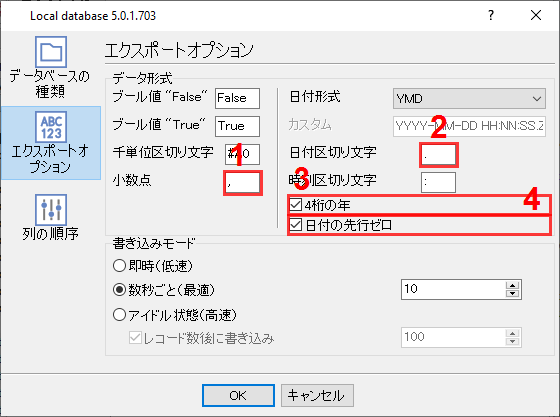Image resolution: width=560 pixels, height=417 pixels.
Task: Focus the 時刻区切り文字 input field
Action: click(x=438, y=182)
